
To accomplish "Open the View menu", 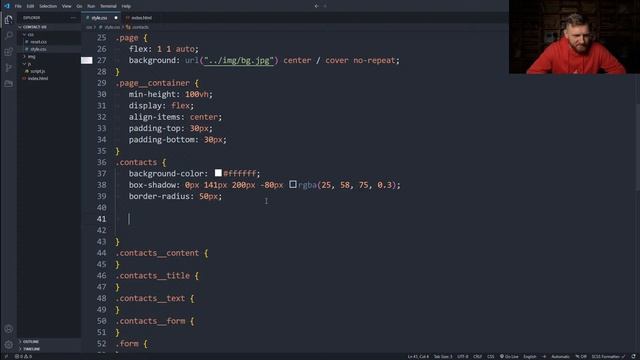I will (67, 6).
